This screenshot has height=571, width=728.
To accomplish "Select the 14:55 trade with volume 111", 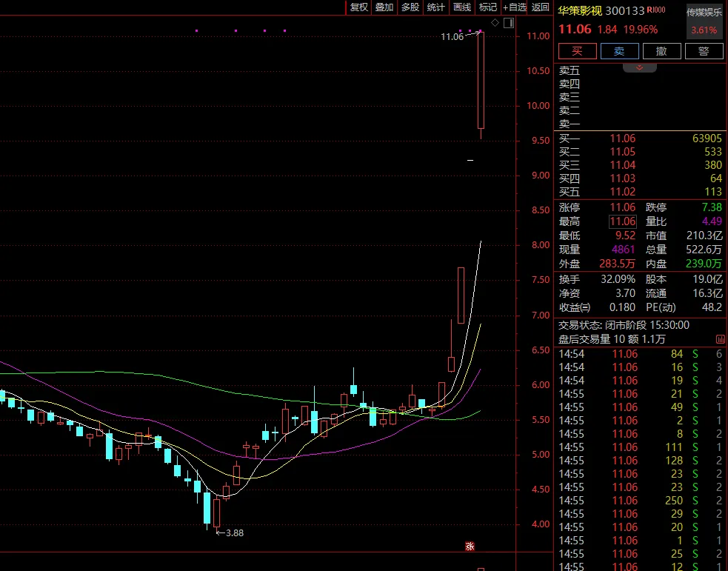I will [641, 447].
